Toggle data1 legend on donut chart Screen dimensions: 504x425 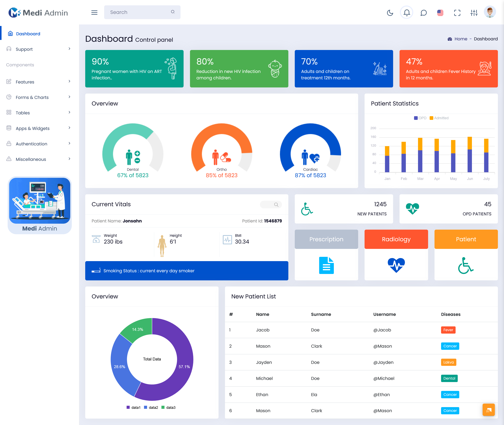click(x=134, y=407)
